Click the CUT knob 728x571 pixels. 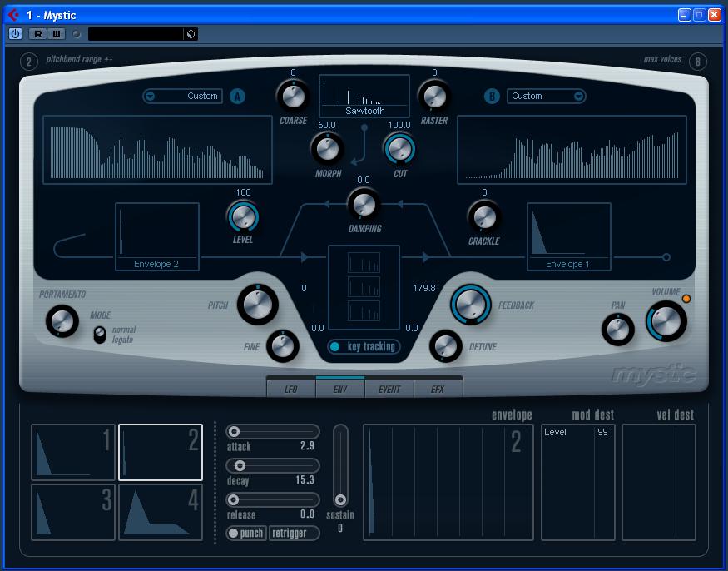[399, 149]
